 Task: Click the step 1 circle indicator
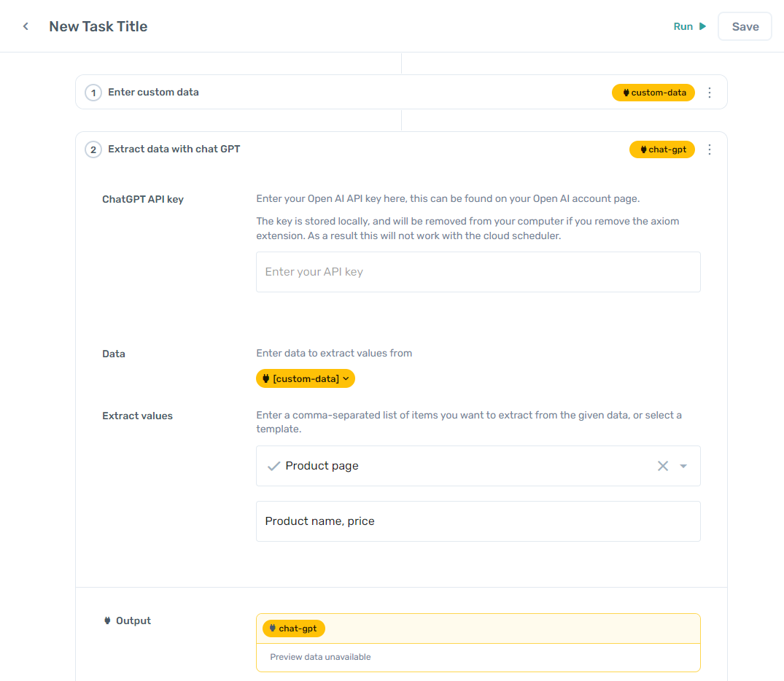[93, 93]
